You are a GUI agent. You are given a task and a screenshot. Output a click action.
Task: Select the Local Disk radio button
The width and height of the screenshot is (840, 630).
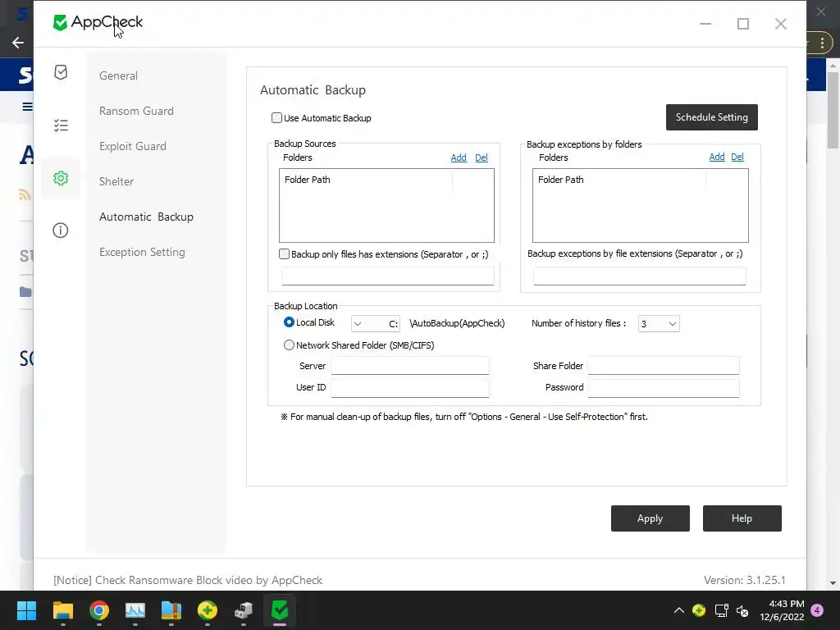289,322
